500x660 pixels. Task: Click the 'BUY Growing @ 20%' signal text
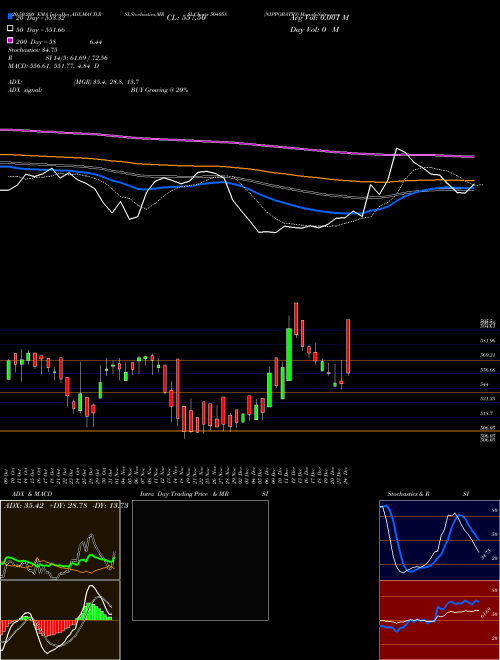[159, 90]
